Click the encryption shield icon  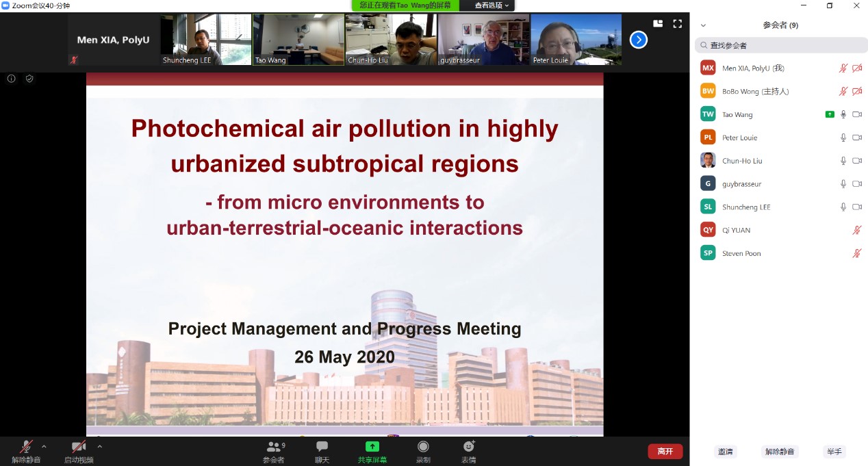click(x=29, y=79)
